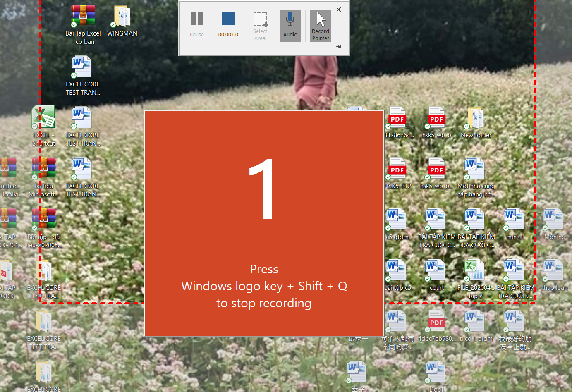Select the c5 qtdm Word document
Screen dimensions: 572x392
click(x=397, y=224)
